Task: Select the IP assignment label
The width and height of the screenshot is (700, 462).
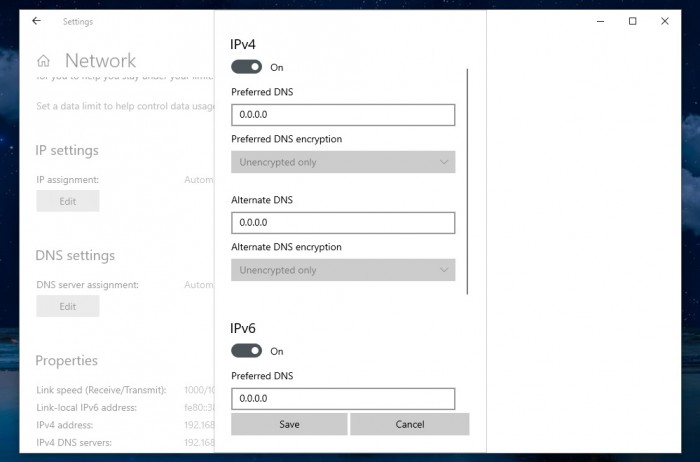Action: pos(67,180)
